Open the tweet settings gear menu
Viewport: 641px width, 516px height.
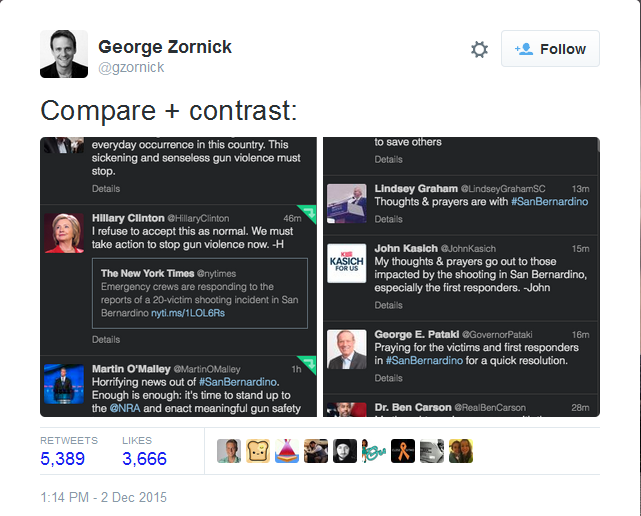point(479,49)
